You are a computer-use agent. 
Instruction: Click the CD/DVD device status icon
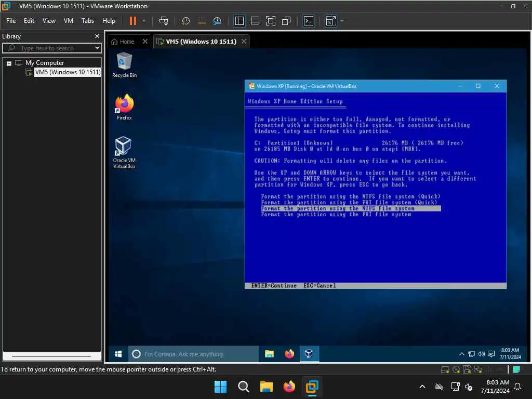pos(456,369)
